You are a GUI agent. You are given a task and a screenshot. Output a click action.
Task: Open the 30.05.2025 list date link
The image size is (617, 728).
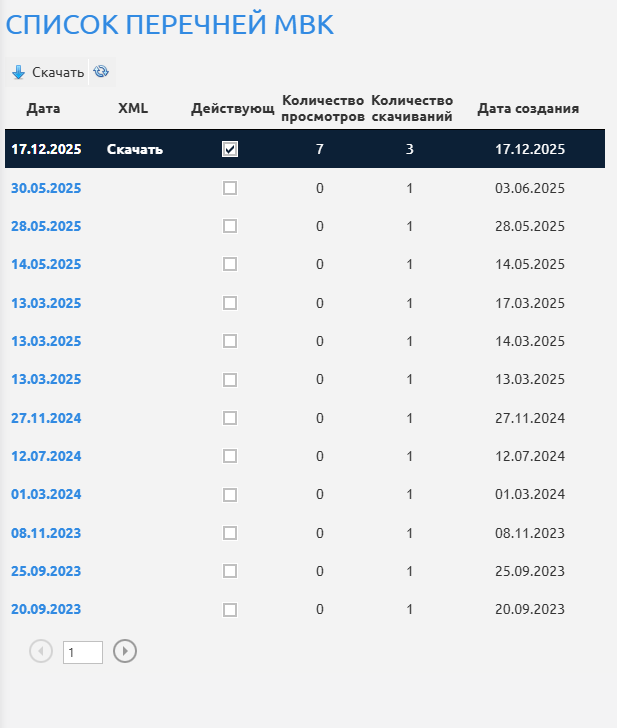46,188
